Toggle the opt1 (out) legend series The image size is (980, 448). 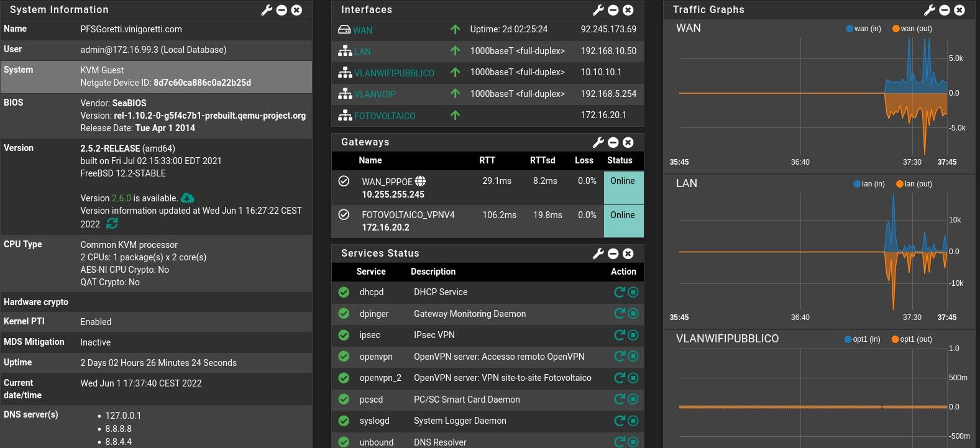point(912,339)
